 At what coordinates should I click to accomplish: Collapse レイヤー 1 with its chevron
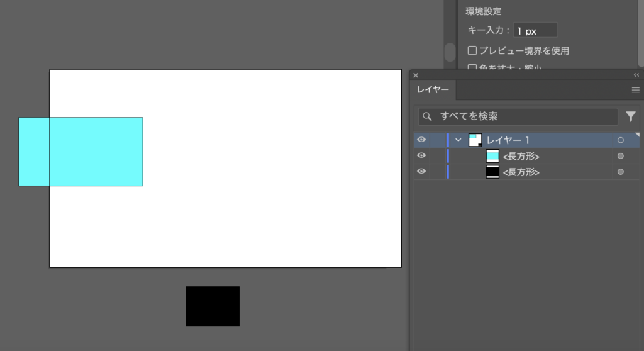pyautogui.click(x=458, y=140)
